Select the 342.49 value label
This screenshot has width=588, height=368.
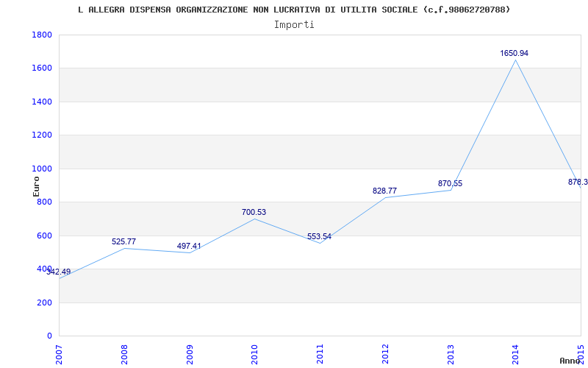click(x=59, y=272)
